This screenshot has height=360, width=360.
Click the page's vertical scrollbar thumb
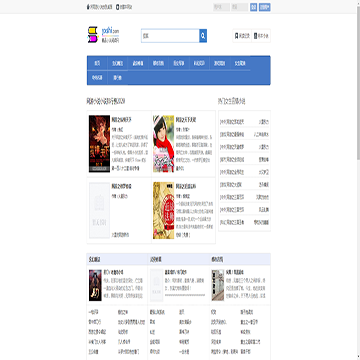pyautogui.click(x=358, y=83)
